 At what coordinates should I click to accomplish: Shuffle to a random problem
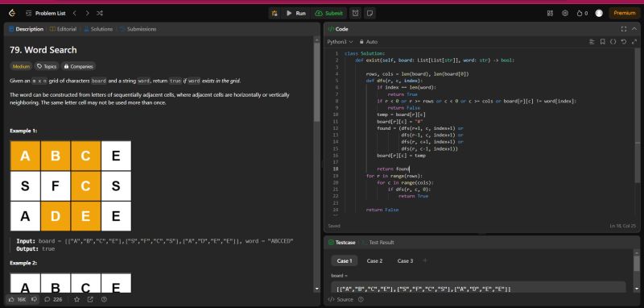(99, 13)
